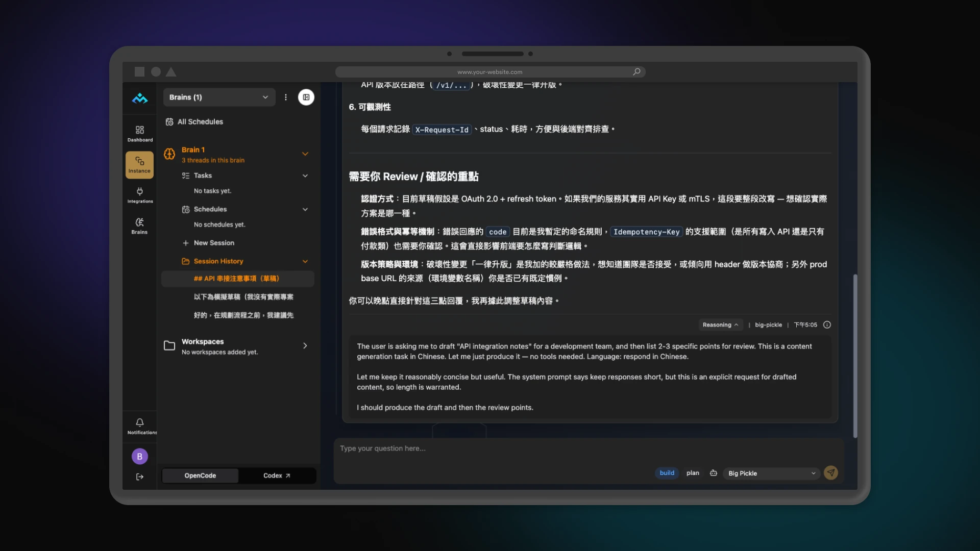Open the Dashboard sidebar icon

point(139,134)
